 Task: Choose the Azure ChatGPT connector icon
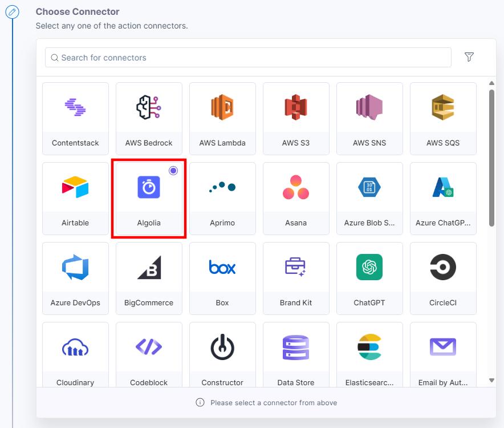pyautogui.click(x=443, y=187)
